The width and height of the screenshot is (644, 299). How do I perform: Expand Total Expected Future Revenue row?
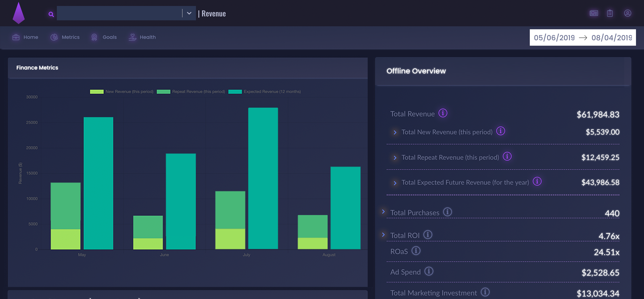point(395,183)
